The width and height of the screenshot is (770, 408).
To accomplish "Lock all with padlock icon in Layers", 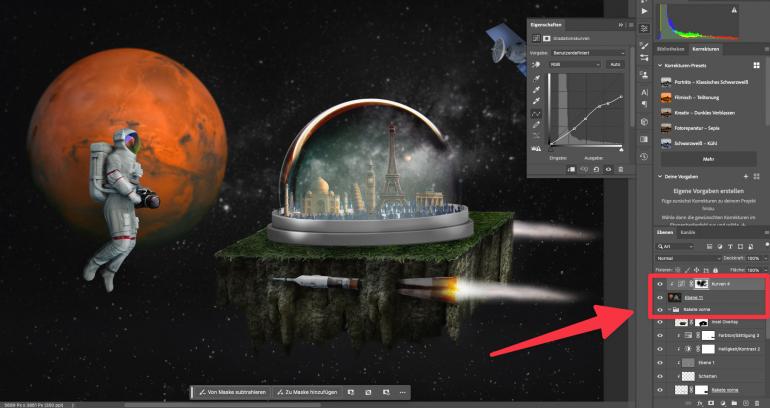I will pos(715,270).
